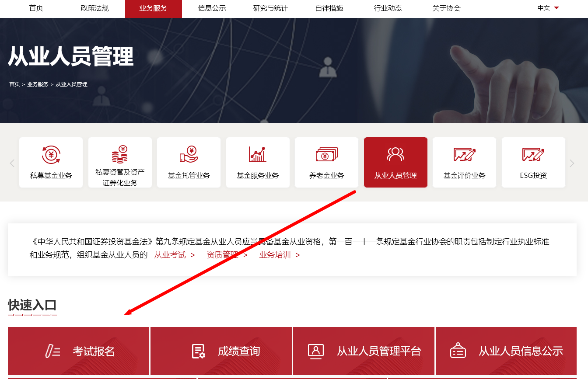Expand the 中文 language dropdown
The image size is (588, 379).
[x=548, y=8]
